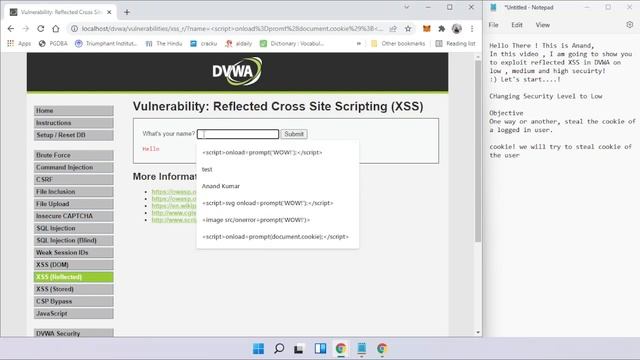This screenshot has width=640, height=360.
Task: Open the PGDBA bookmark
Action: 53,43
